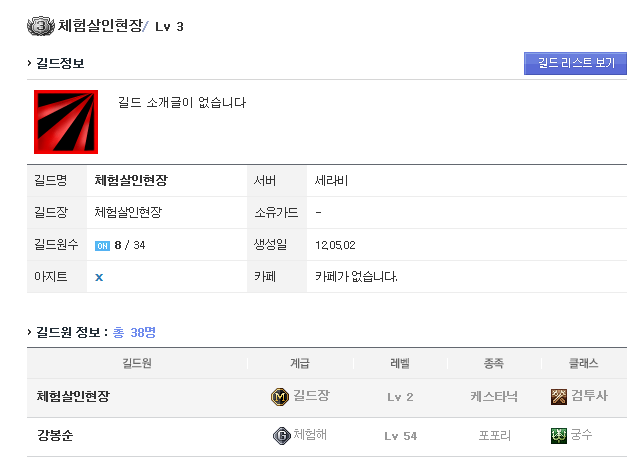Click the blue X icon beside 아지트
The image size is (642, 460).
click(99, 277)
